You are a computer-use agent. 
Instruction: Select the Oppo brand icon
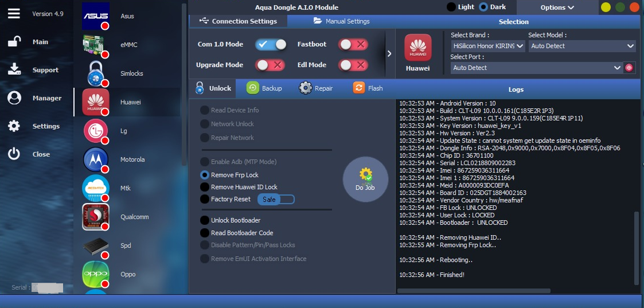coord(96,274)
